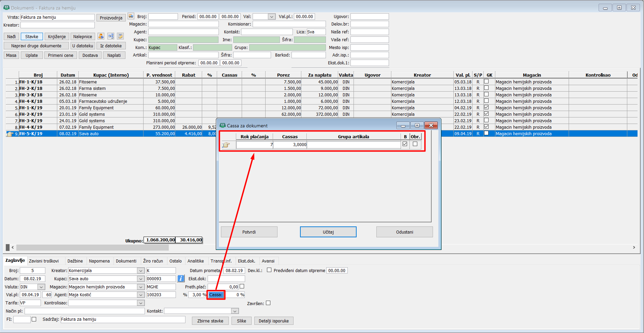This screenshot has height=333, width=644.
Task: Expand the Kreator dropdown with Komercijala
Action: (x=141, y=270)
